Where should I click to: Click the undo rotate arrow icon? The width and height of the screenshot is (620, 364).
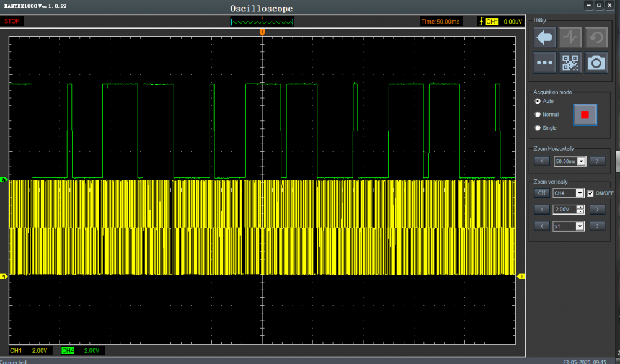596,38
